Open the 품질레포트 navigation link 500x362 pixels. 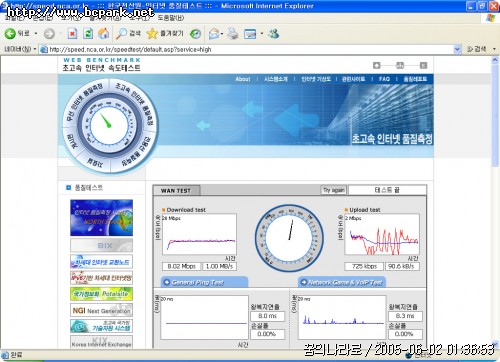pyautogui.click(x=415, y=79)
